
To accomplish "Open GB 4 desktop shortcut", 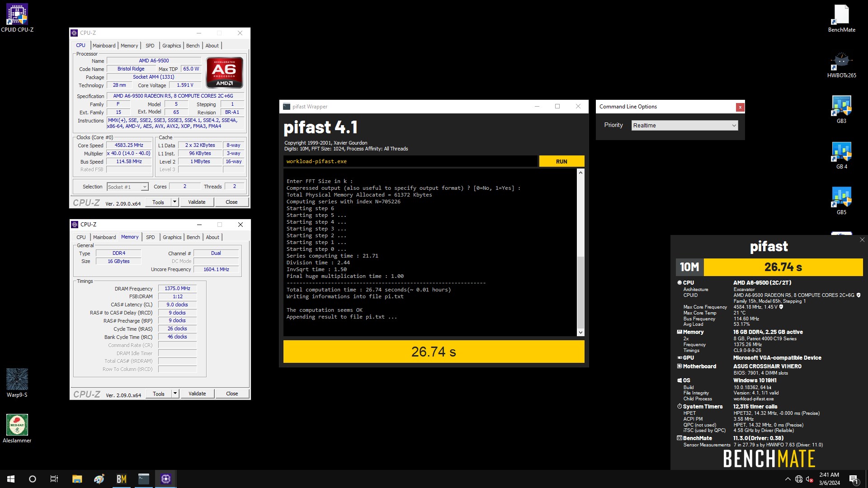I will click(x=841, y=155).
